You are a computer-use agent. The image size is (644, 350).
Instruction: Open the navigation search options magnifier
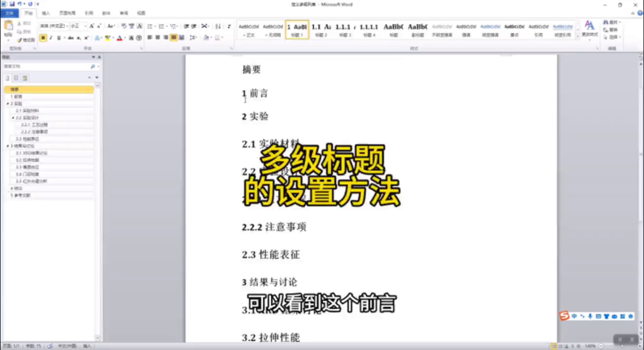pyautogui.click(x=93, y=67)
